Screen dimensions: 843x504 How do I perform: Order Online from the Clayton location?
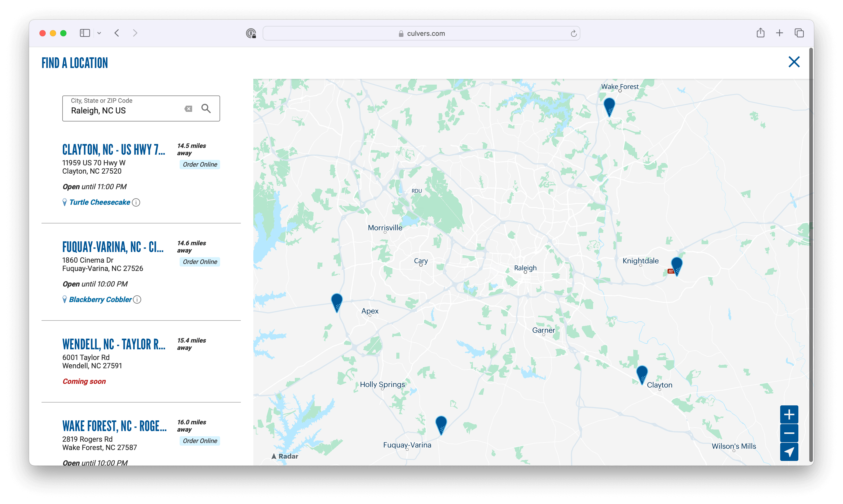[200, 164]
